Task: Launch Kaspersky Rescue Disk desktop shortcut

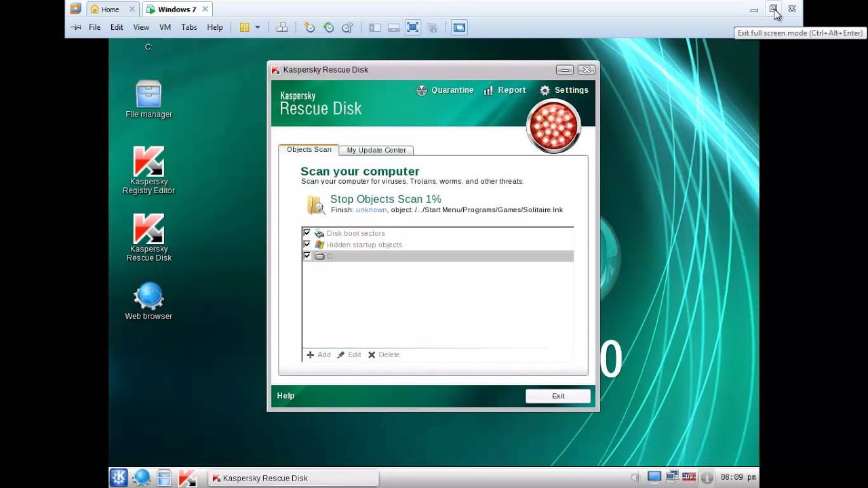Action: pyautogui.click(x=149, y=238)
